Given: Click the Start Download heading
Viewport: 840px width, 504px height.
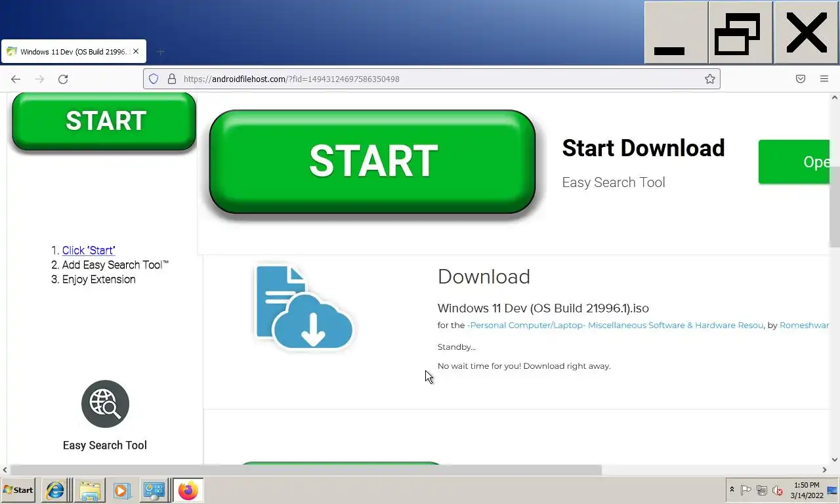Looking at the screenshot, I should pyautogui.click(x=643, y=148).
